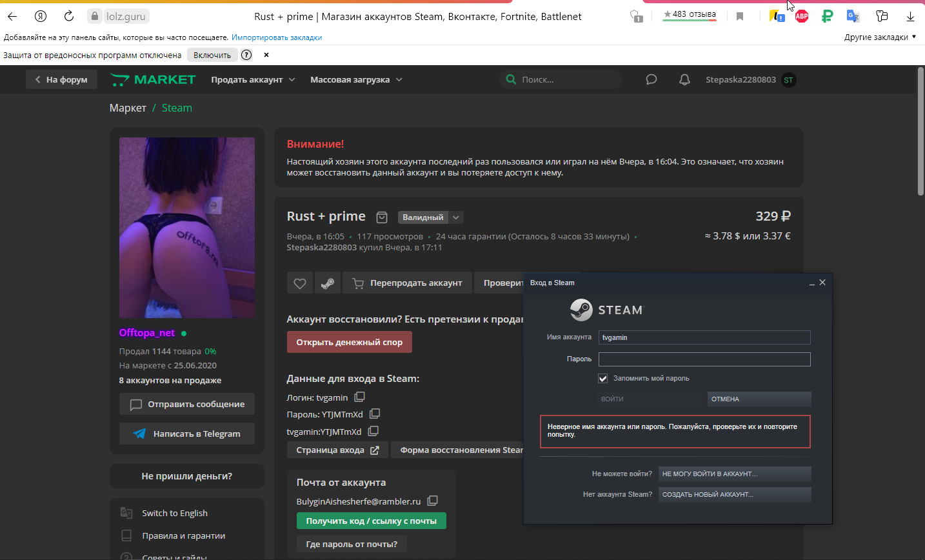This screenshot has width=925, height=560.
Task: Go back with the browser back arrow
Action: 12,16
